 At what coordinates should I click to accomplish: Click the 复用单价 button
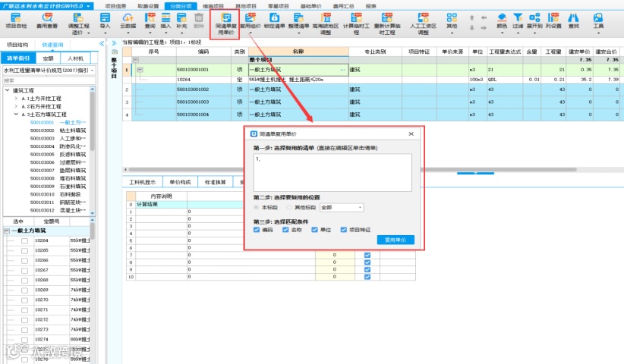click(396, 240)
